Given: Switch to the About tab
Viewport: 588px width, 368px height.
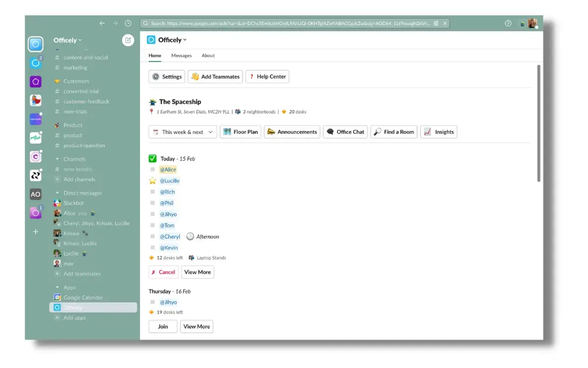Looking at the screenshot, I should click(x=208, y=55).
